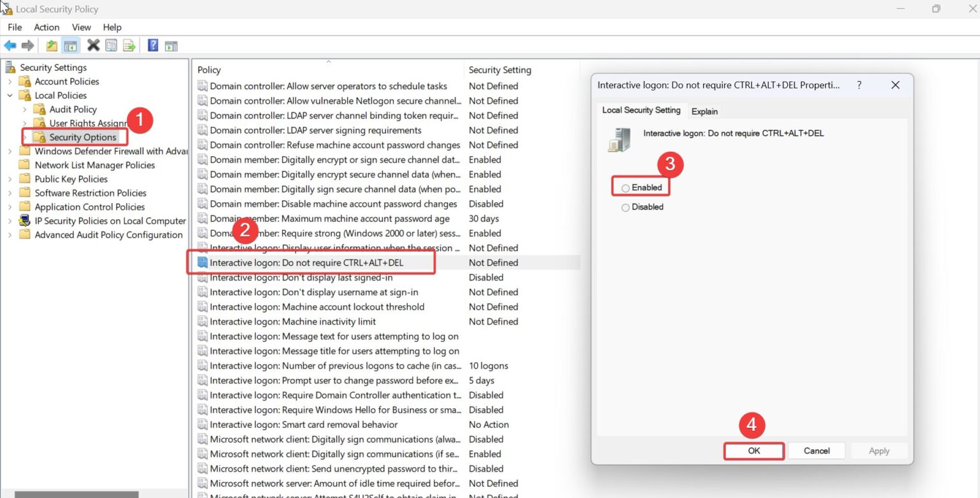Image resolution: width=980 pixels, height=498 pixels.
Task: Toggle the console tree pane icon
Action: (70, 45)
